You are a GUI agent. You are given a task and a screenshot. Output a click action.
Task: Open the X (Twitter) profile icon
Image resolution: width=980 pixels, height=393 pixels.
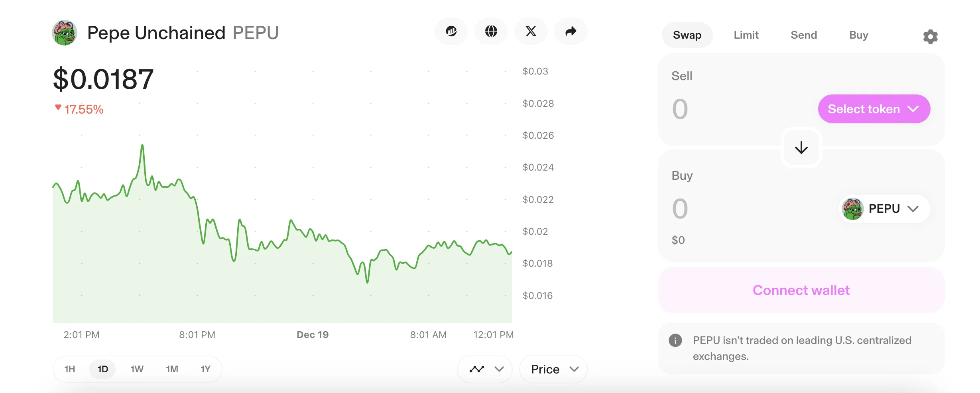tap(531, 31)
